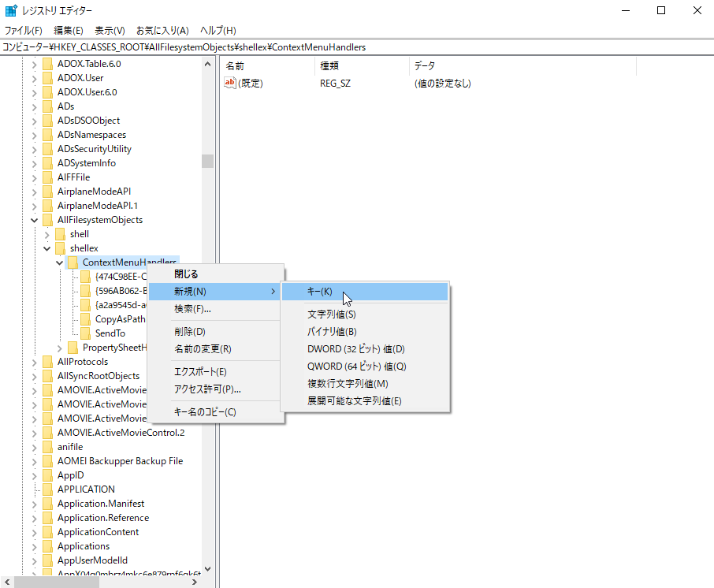Click the folder icon of ADOX.Table.6.0
The image size is (714, 588).
point(48,64)
